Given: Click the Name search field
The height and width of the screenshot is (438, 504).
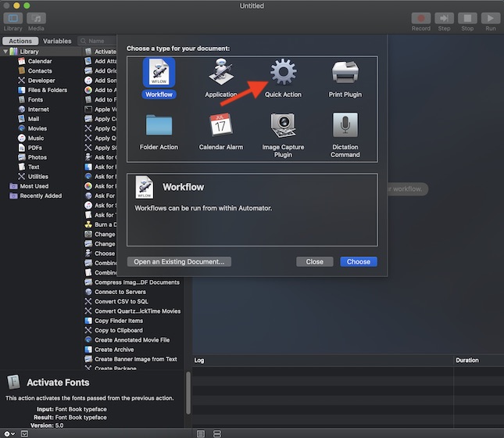Looking at the screenshot, I should 97,41.
